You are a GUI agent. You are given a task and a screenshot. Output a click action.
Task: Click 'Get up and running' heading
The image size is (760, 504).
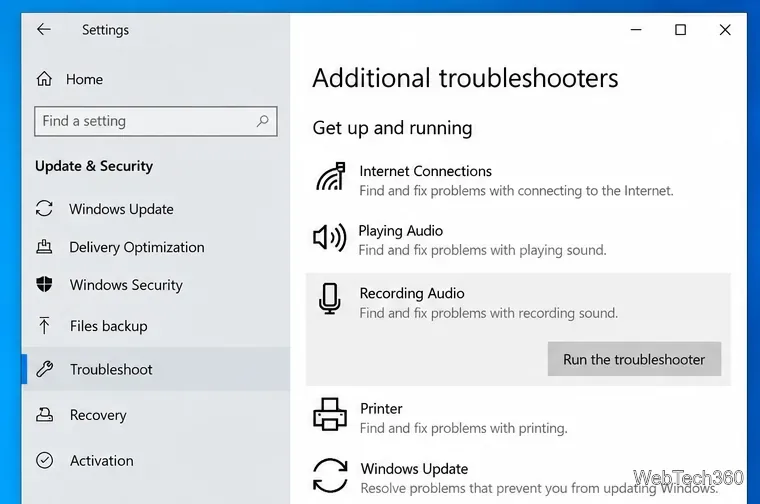click(392, 128)
